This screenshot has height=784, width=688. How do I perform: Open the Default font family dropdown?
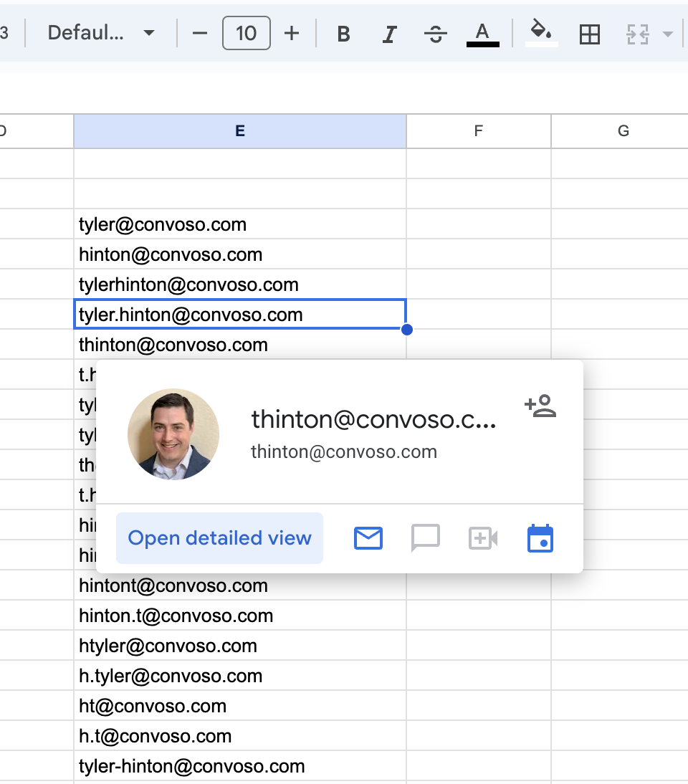[x=100, y=33]
